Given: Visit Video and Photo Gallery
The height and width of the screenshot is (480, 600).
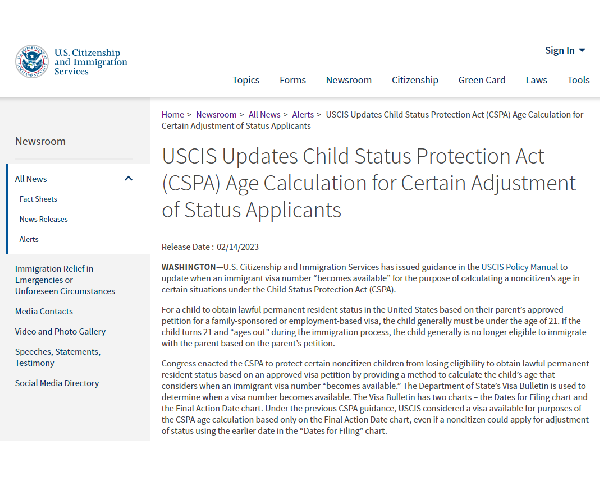Looking at the screenshot, I should (60, 331).
